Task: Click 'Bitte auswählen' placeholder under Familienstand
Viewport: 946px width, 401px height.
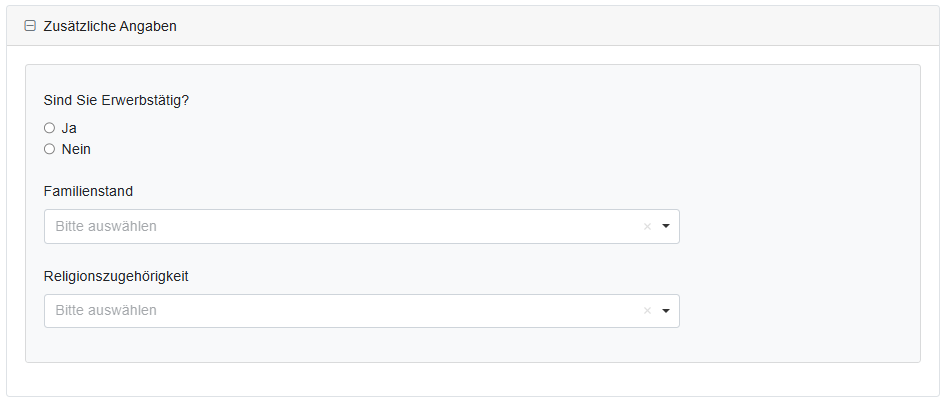Action: click(x=106, y=227)
